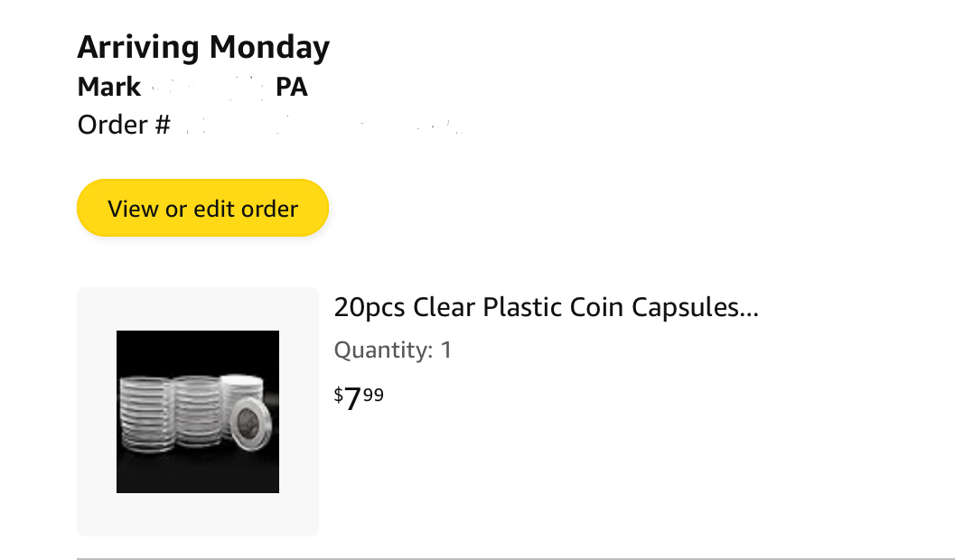
Task: Click the View or edit order button
Action: 202,209
